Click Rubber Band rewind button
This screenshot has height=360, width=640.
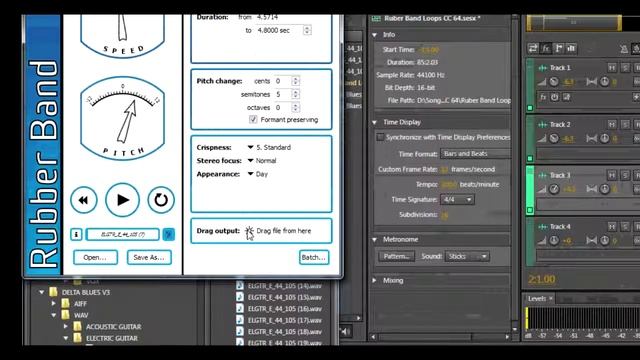(x=84, y=200)
